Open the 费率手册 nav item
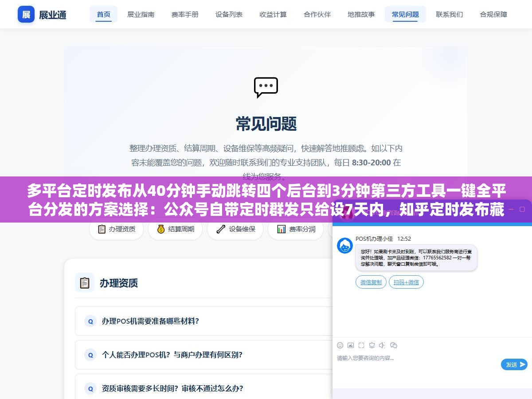 pyautogui.click(x=185, y=14)
